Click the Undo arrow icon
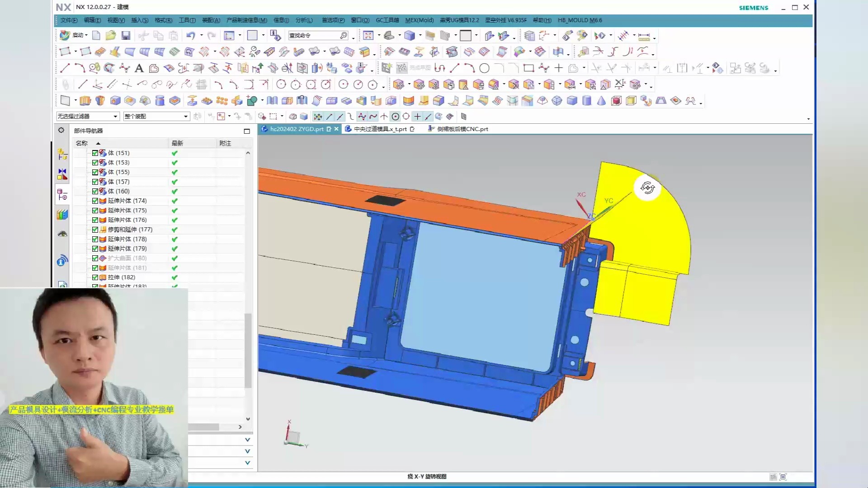 point(190,35)
